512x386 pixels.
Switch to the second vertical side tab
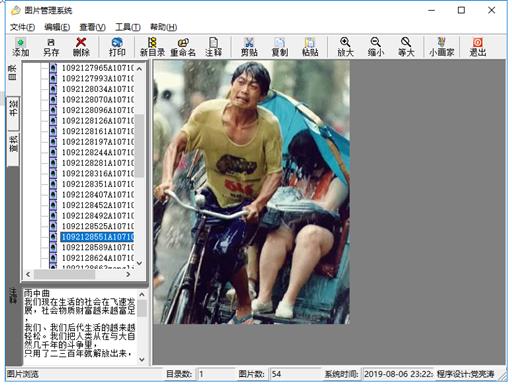tap(13, 108)
